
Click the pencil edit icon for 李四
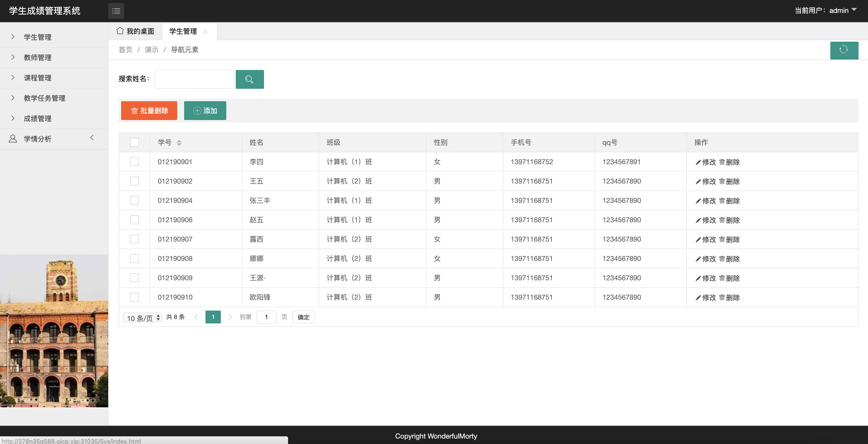tap(698, 162)
